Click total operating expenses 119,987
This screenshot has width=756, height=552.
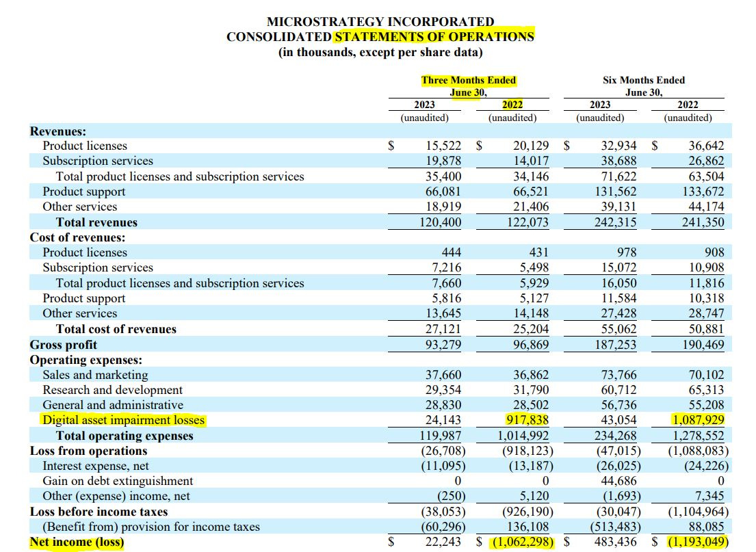click(x=440, y=436)
